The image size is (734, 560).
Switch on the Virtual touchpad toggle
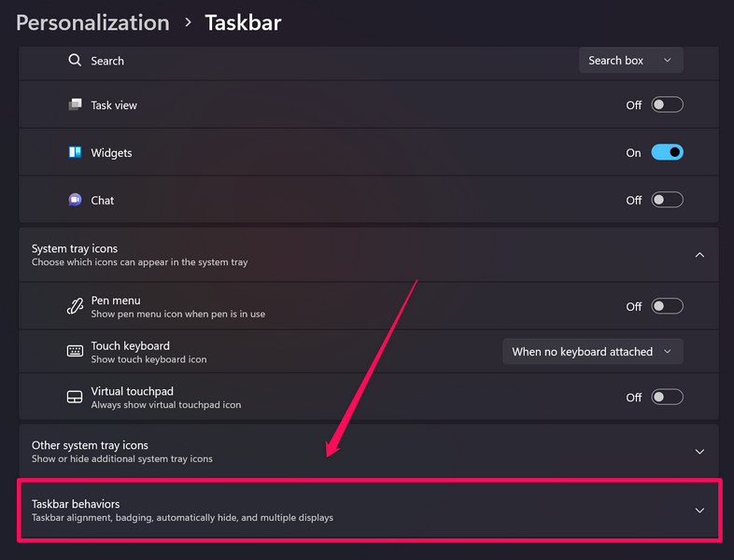pos(668,398)
